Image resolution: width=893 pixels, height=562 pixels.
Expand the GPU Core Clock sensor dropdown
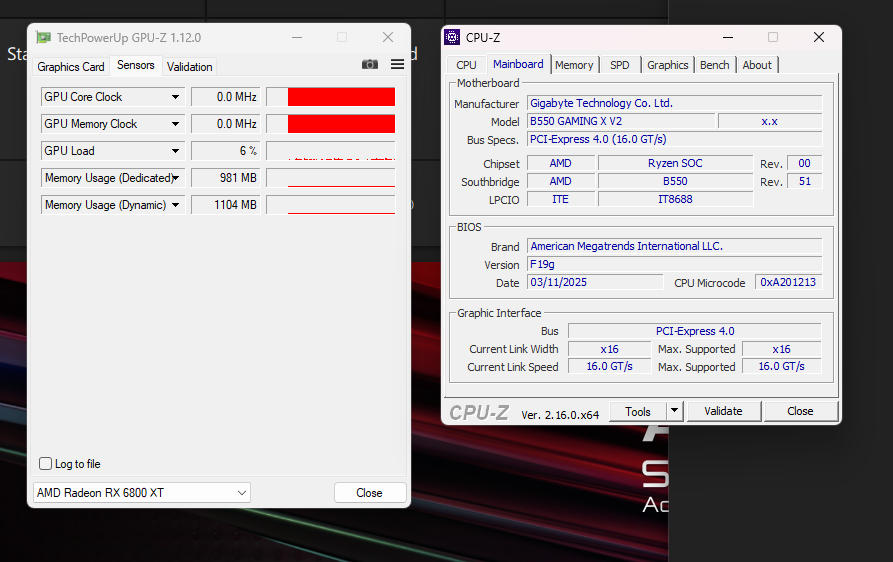(175, 97)
